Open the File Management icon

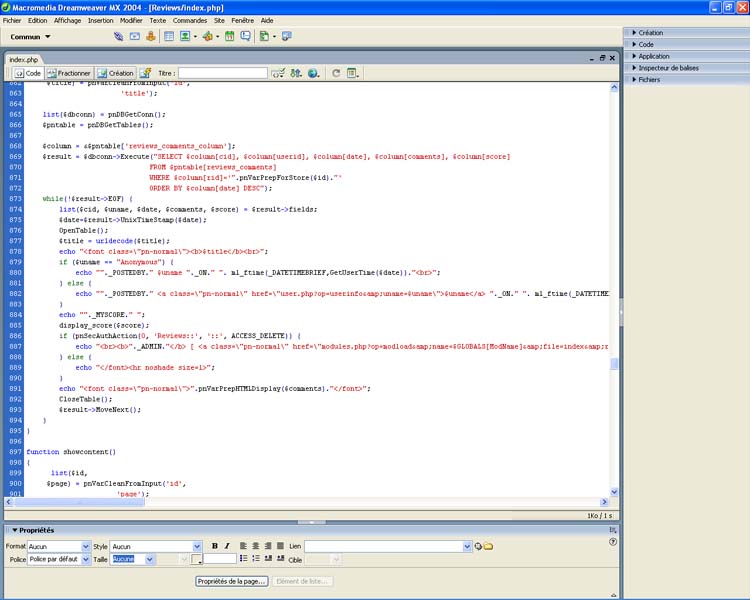296,73
